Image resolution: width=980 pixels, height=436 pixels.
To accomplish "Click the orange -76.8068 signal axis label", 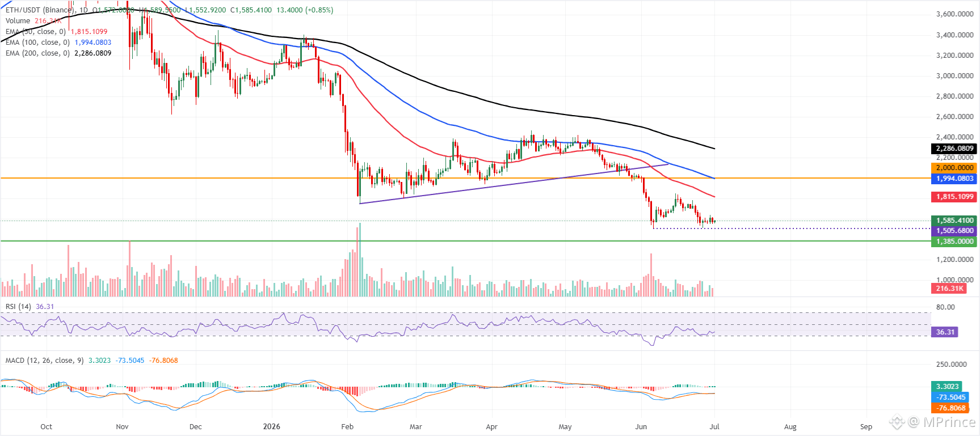I will pos(950,408).
